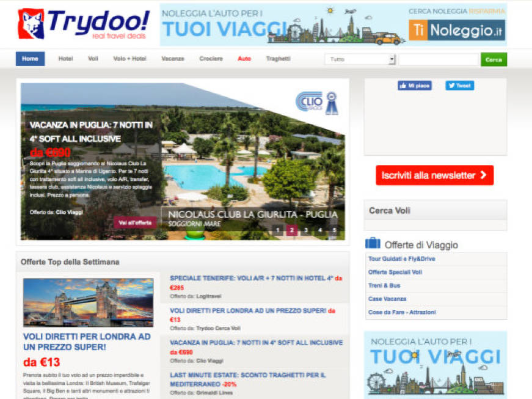The width and height of the screenshot is (532, 399).
Task: Open Vacanza in Puglia list offer link
Action: click(x=257, y=347)
